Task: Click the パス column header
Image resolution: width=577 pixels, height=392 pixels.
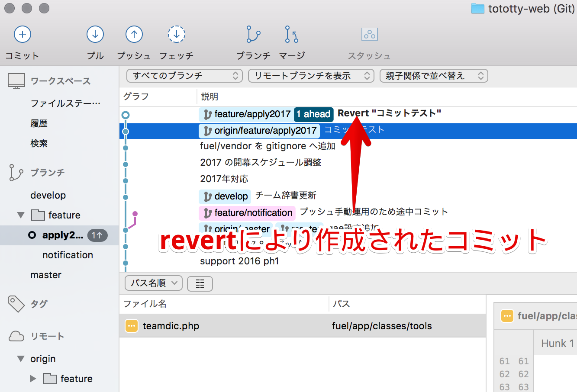Action: 341,304
